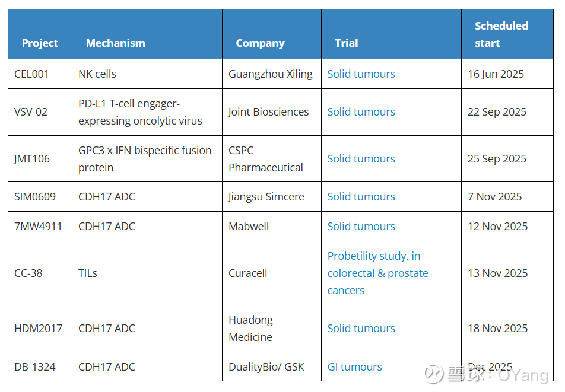
Task: Click the DB-1324 project cell
Action: [x=35, y=367]
